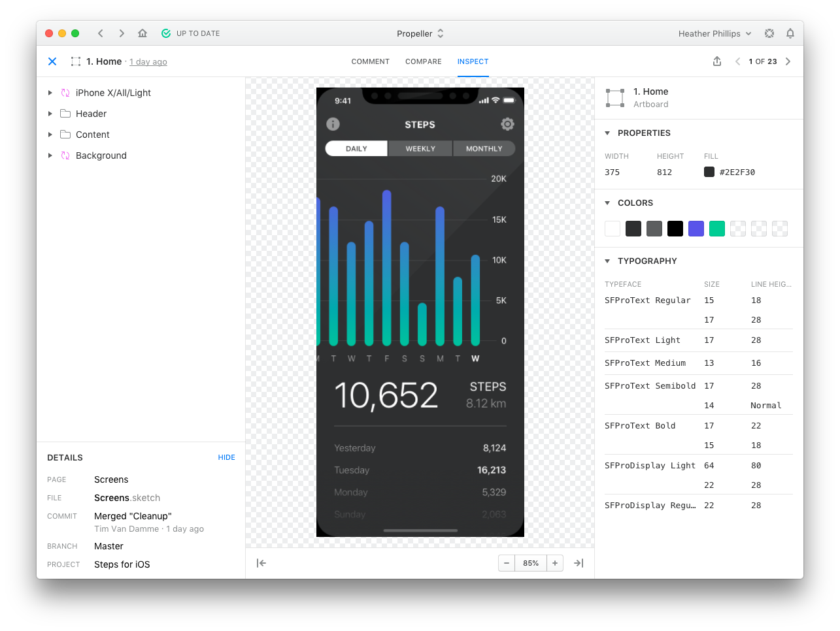The image size is (840, 631).
Task: Expand the iPhone X/All/Light layer
Action: pos(50,93)
